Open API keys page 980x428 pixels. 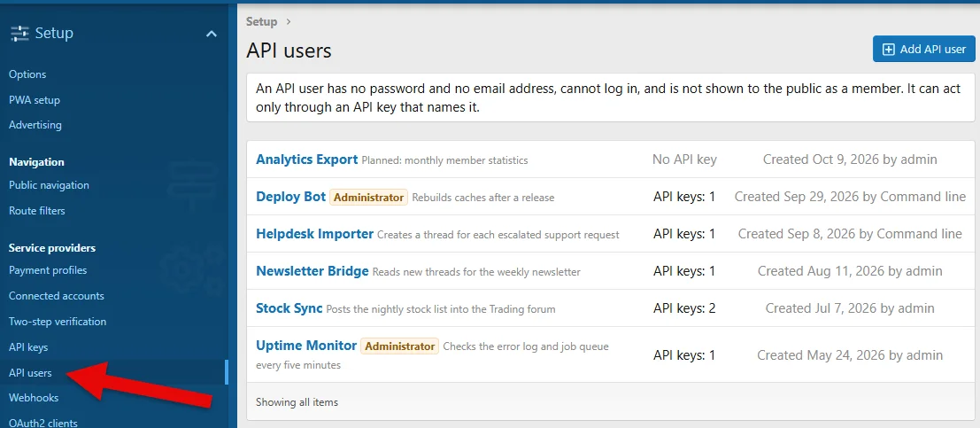(28, 347)
